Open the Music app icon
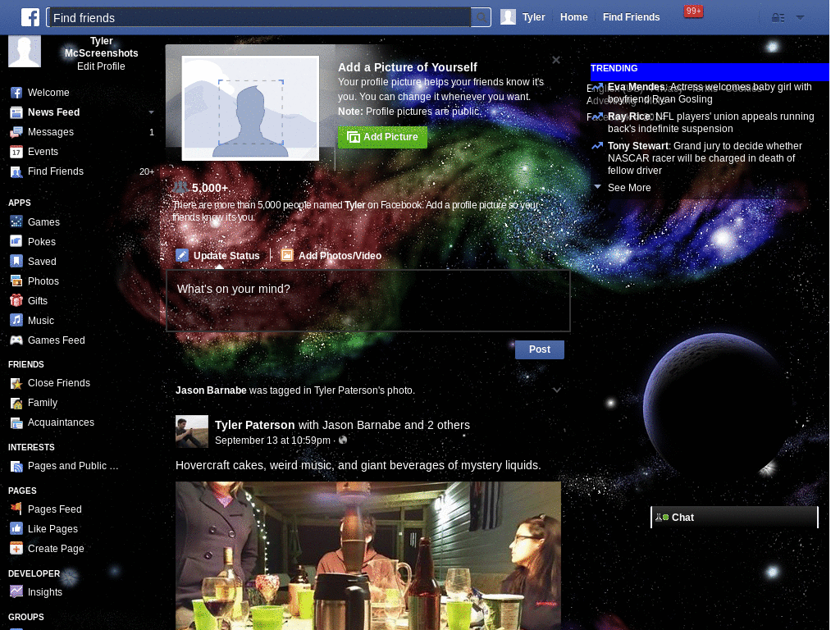The height and width of the screenshot is (630, 840). [x=16, y=321]
